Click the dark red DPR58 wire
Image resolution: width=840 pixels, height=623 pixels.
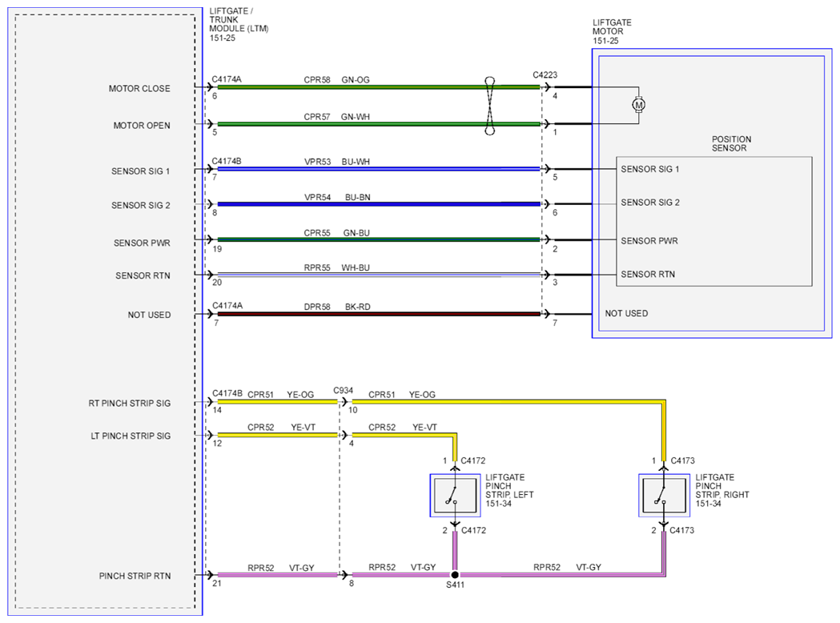point(379,314)
